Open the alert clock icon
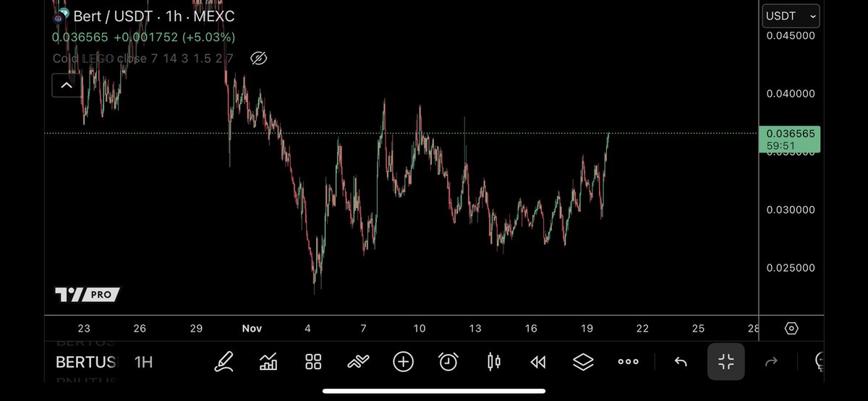 [x=448, y=361]
